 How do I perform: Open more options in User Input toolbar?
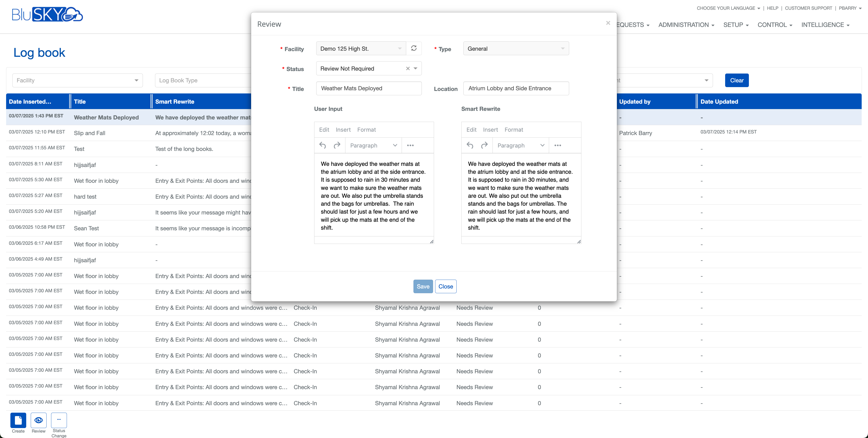click(410, 145)
